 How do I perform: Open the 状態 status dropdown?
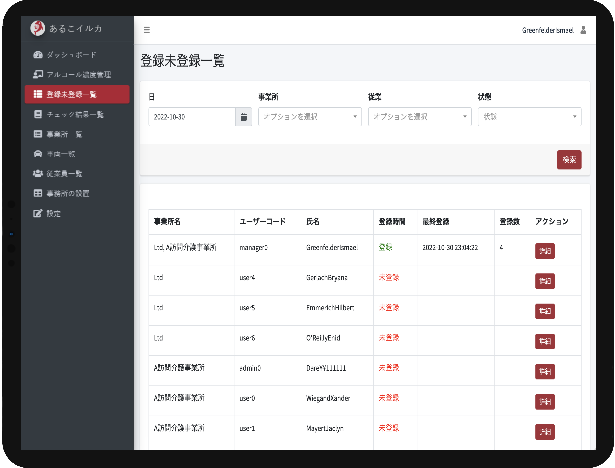point(529,117)
